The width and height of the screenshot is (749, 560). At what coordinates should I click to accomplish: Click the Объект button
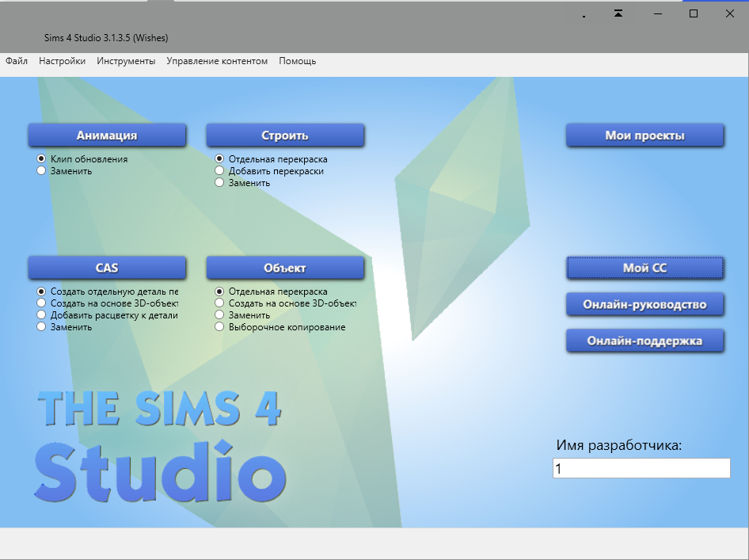(x=286, y=268)
